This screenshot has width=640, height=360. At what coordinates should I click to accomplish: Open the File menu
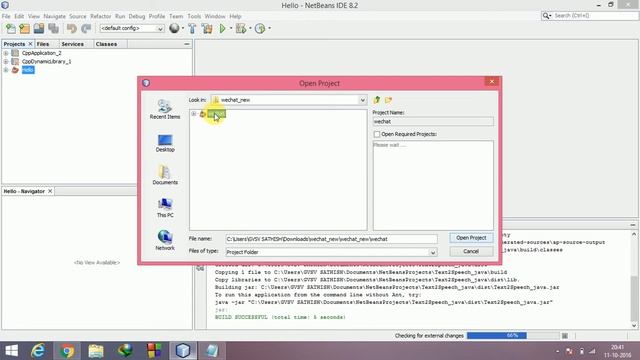pyautogui.click(x=6, y=16)
